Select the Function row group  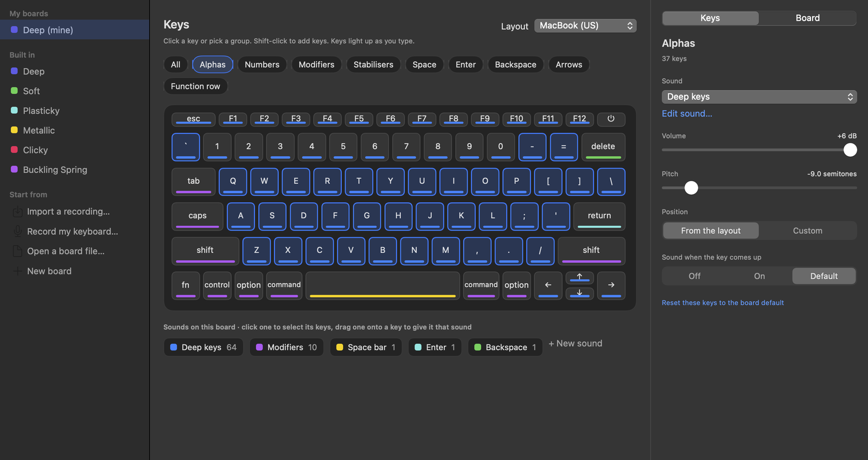(195, 86)
